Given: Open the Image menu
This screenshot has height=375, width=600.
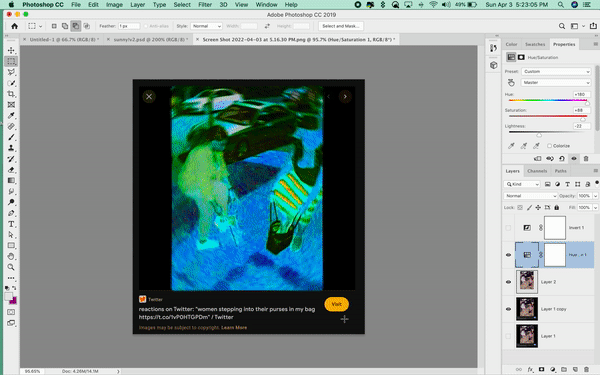Looking at the screenshot, I should pyautogui.click(x=114, y=5).
